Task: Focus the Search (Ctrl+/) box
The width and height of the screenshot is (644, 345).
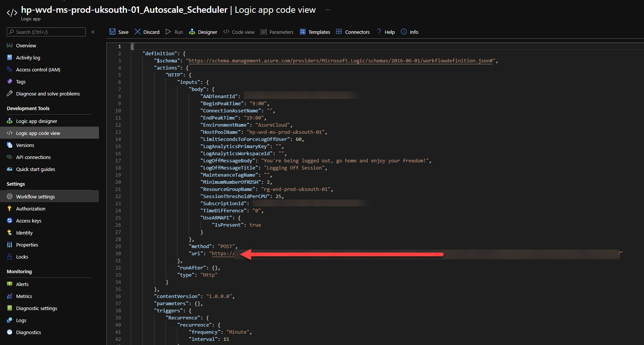Action: (x=46, y=32)
